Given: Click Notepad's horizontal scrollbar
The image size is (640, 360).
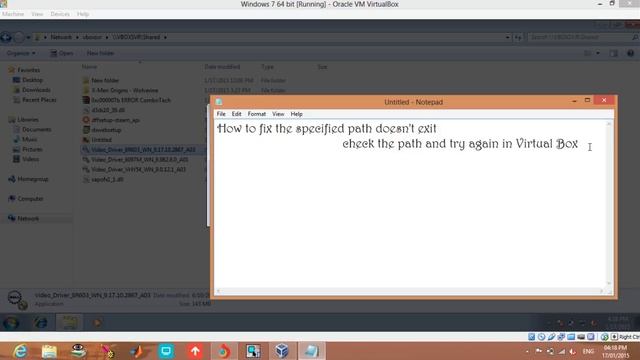Looking at the screenshot, I should [410, 291].
